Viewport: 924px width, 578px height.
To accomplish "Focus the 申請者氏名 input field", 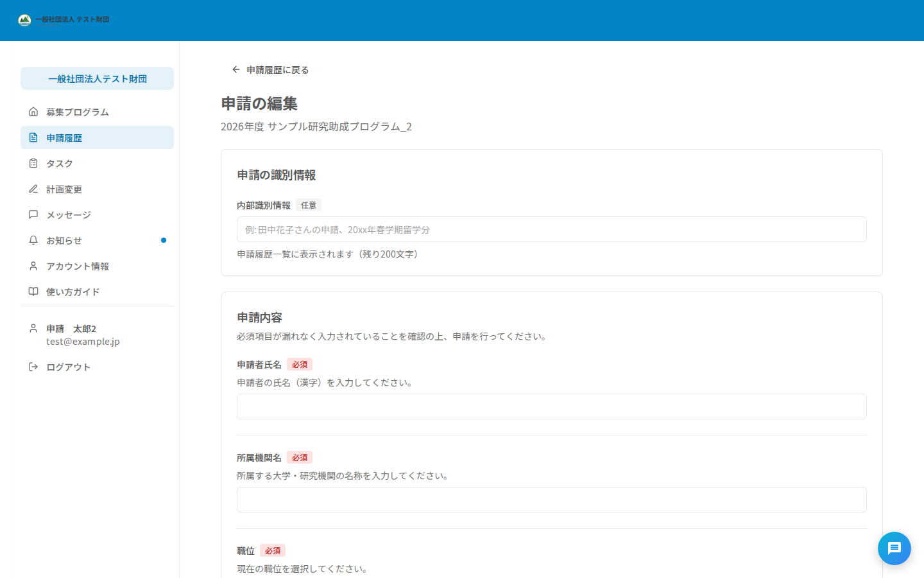I will pyautogui.click(x=552, y=407).
